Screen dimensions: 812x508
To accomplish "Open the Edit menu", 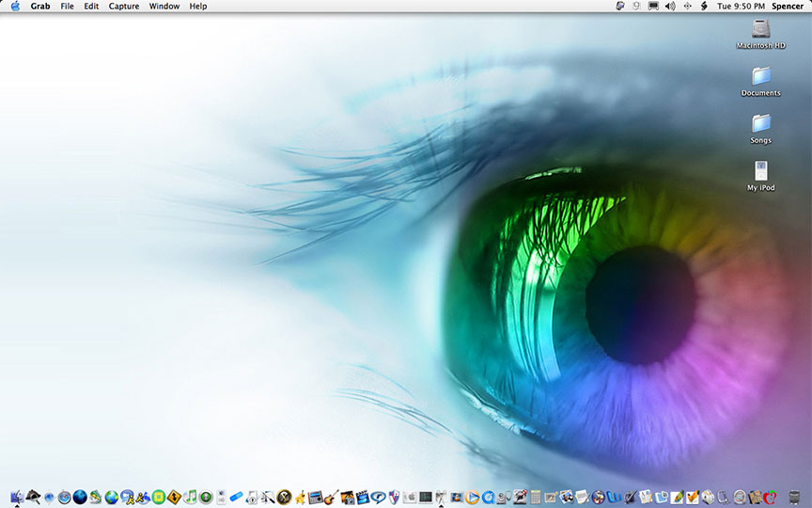I will 91,7.
